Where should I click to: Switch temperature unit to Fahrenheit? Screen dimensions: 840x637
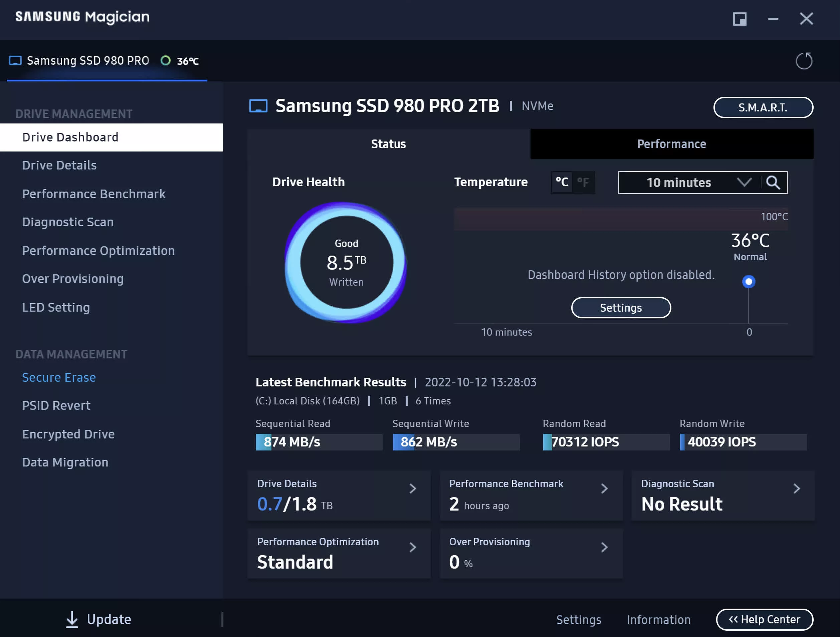point(583,183)
